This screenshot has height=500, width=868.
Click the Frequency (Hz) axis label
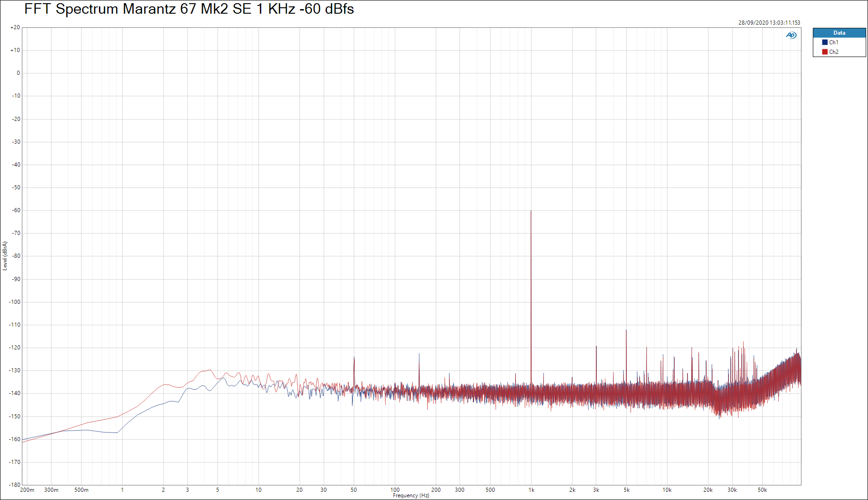(411, 495)
